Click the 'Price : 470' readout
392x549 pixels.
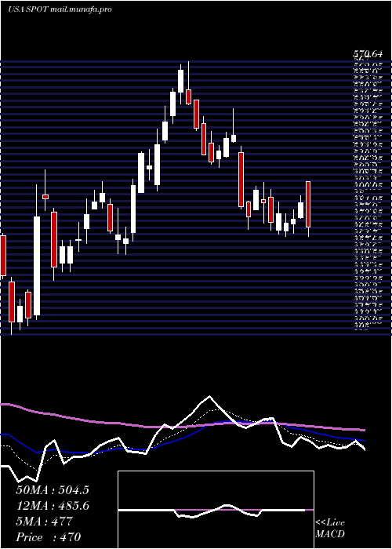click(49, 537)
